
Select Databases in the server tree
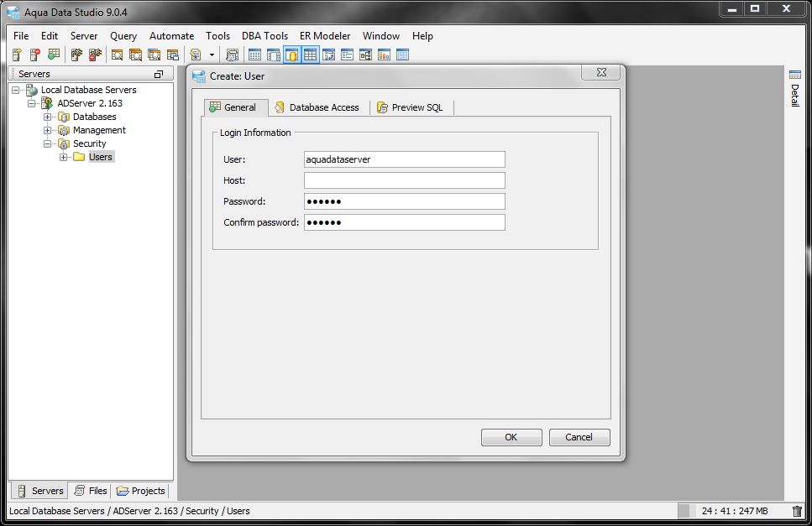[94, 117]
